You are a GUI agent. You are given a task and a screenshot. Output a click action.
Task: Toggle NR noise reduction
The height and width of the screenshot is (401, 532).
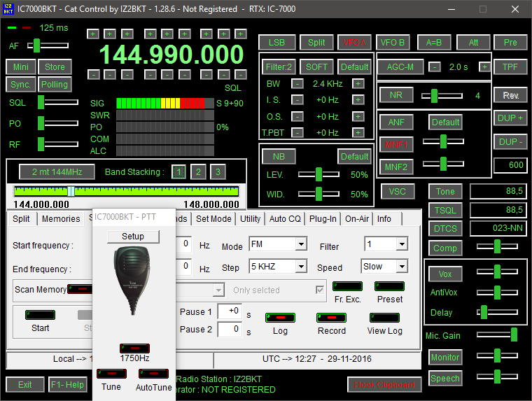click(x=396, y=95)
